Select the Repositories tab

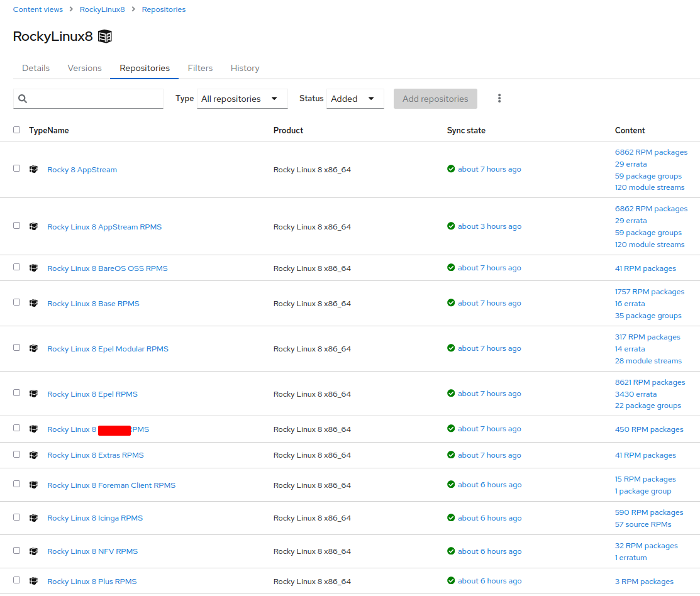coord(144,69)
